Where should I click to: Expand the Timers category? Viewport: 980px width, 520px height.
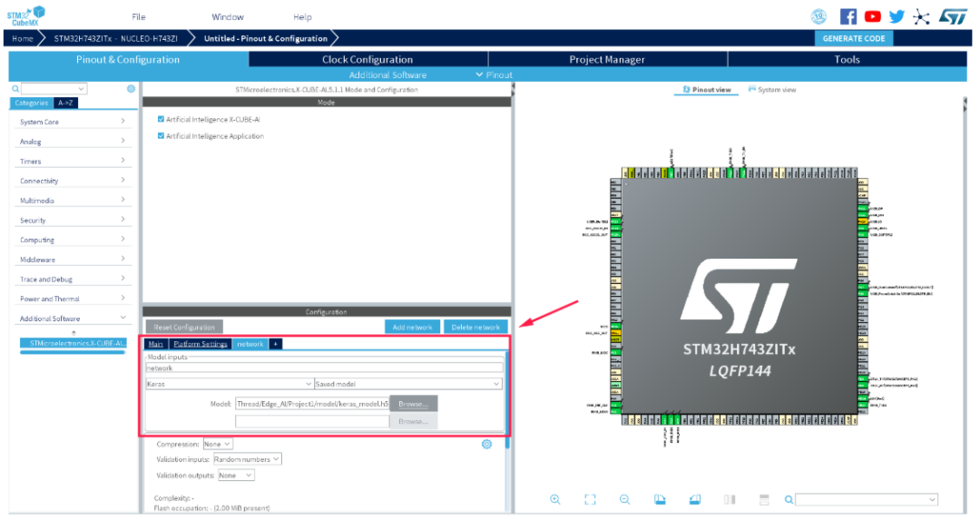click(72, 162)
